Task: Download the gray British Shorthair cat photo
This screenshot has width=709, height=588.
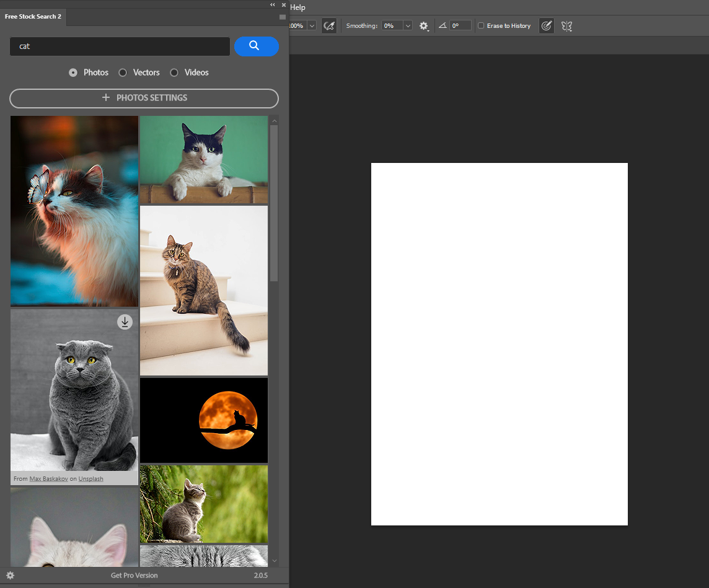Action: click(x=125, y=322)
